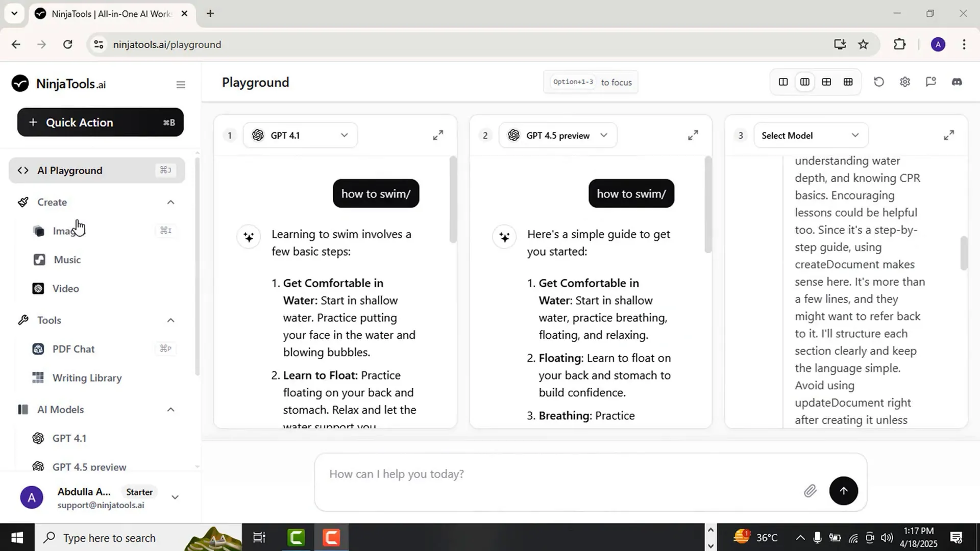Open weather widget showing 36°C
Viewport: 980px width, 551px height.
[x=755, y=538]
